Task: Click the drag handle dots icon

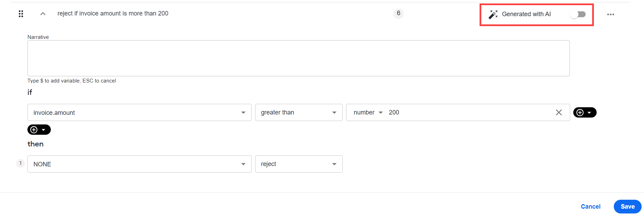Action: pos(21,14)
